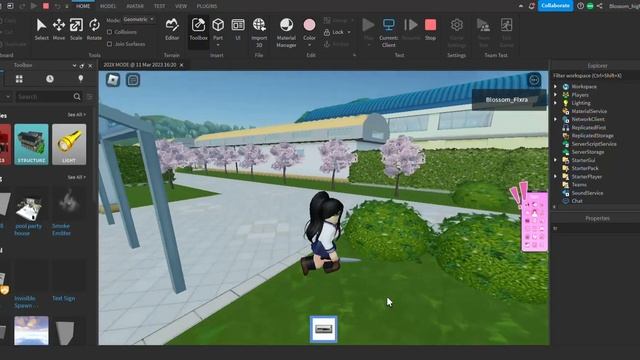The height and width of the screenshot is (360, 640).
Task: Click the Toolbox search field
Action: click(44, 97)
